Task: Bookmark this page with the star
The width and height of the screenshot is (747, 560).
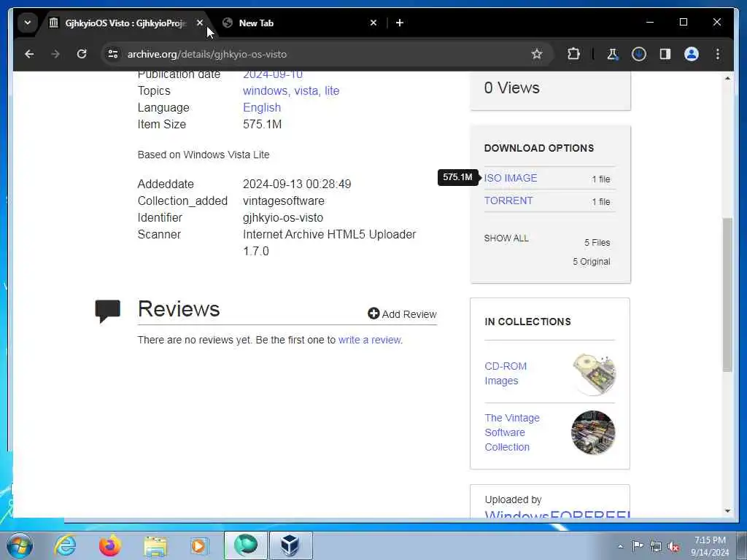Action: click(537, 54)
